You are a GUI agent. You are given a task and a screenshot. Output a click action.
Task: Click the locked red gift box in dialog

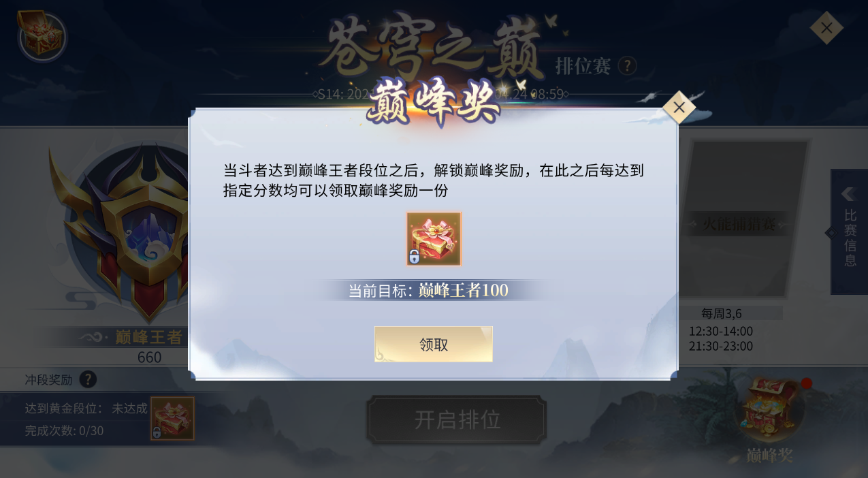click(434, 238)
